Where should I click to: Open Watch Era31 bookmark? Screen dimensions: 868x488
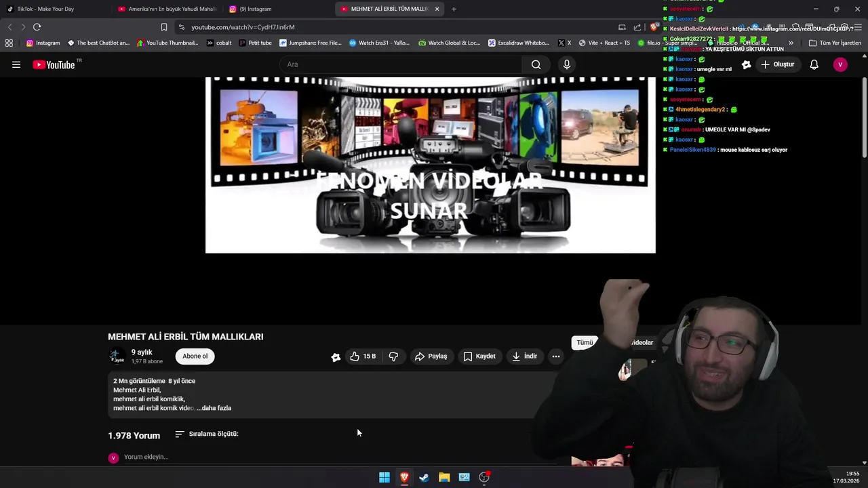(x=379, y=43)
